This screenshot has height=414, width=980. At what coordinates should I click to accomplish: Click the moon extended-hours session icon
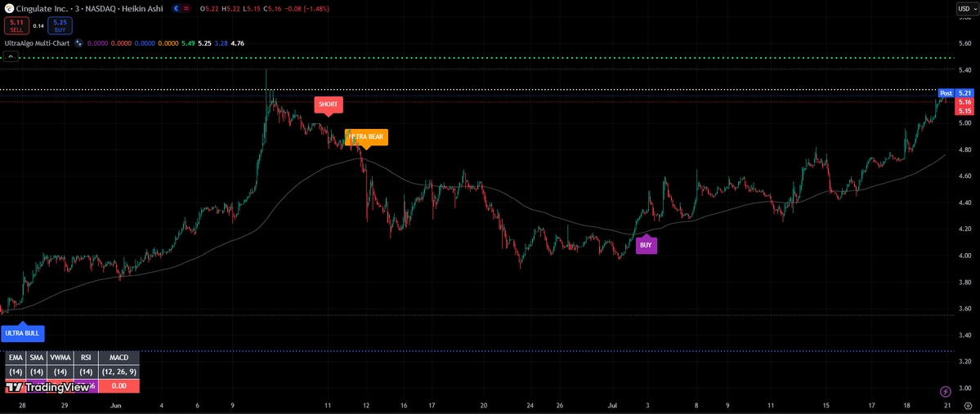tap(176, 9)
